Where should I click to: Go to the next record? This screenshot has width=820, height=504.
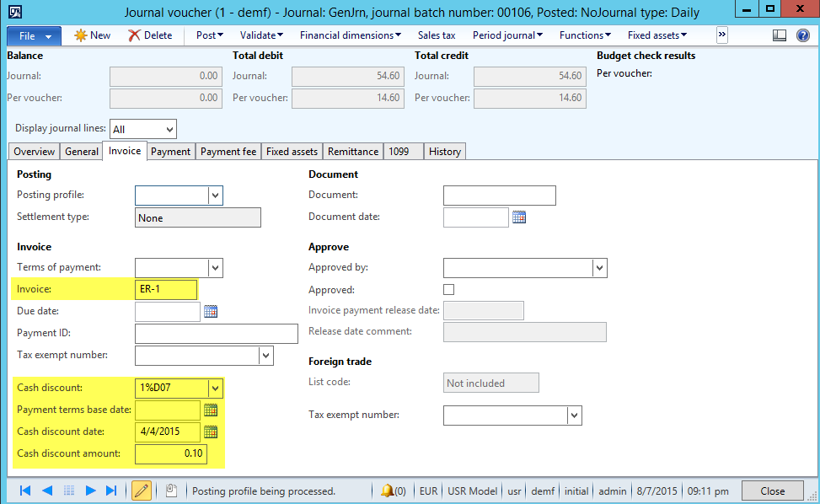click(90, 491)
